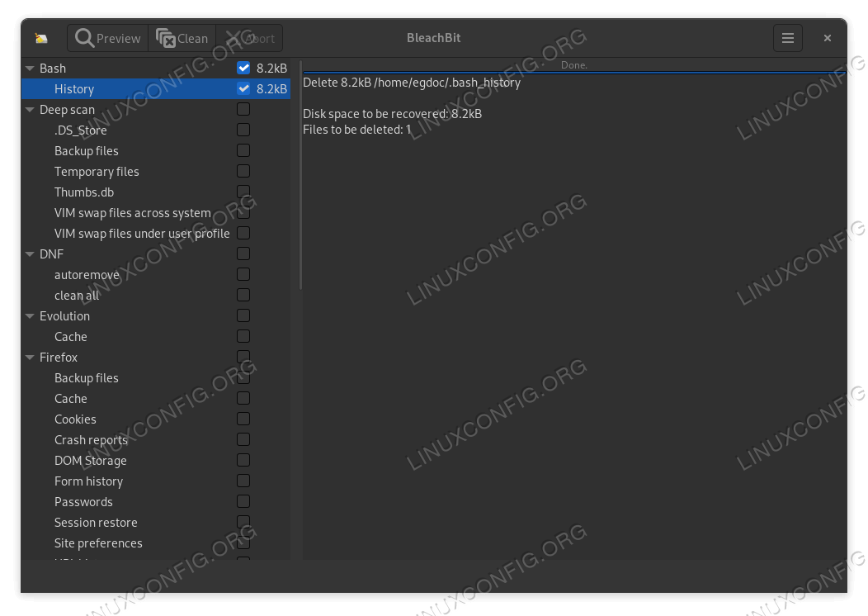This screenshot has height=616, width=868.
Task: Check the Passwords checkbox
Action: click(243, 501)
